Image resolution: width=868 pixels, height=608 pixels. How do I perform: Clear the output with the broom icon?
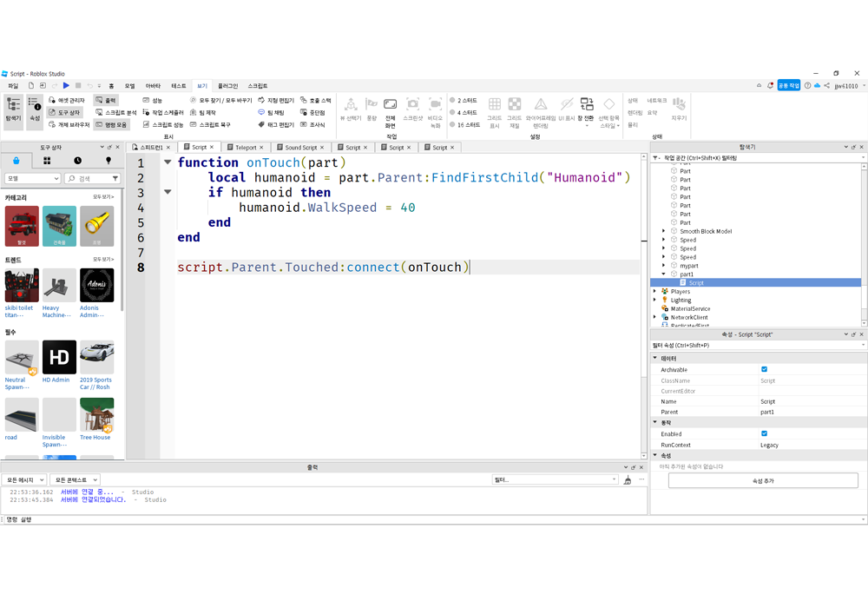tap(628, 480)
